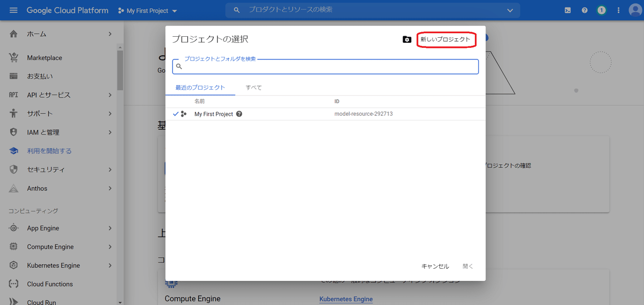The image size is (644, 305).
Task: Expand the IAM と管理 submenu chevron
Action: tap(110, 132)
